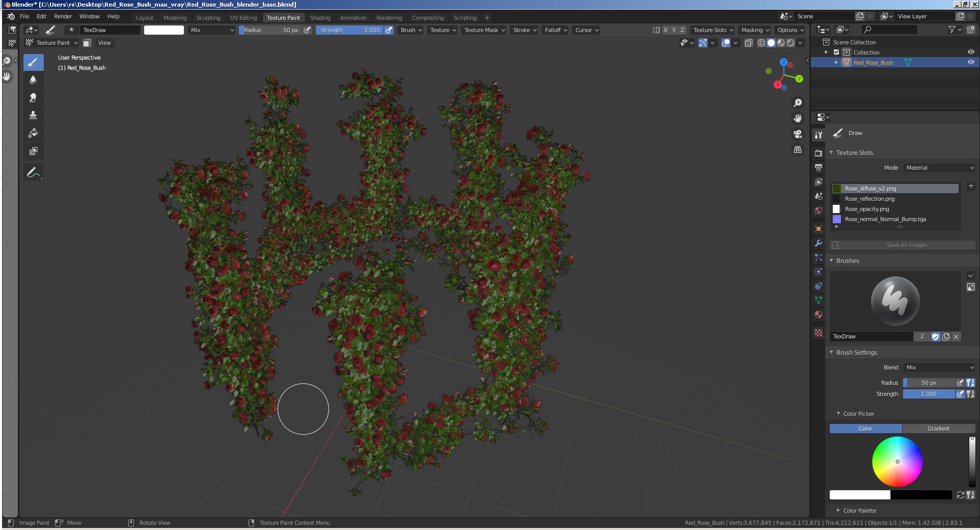
Task: Switch color picker to Gradient
Action: (x=938, y=429)
